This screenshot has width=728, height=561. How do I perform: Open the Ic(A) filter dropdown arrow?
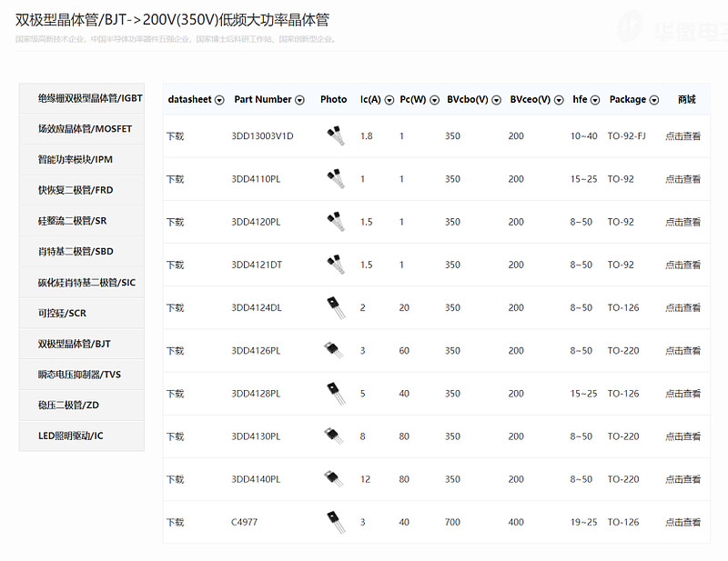[x=389, y=100]
